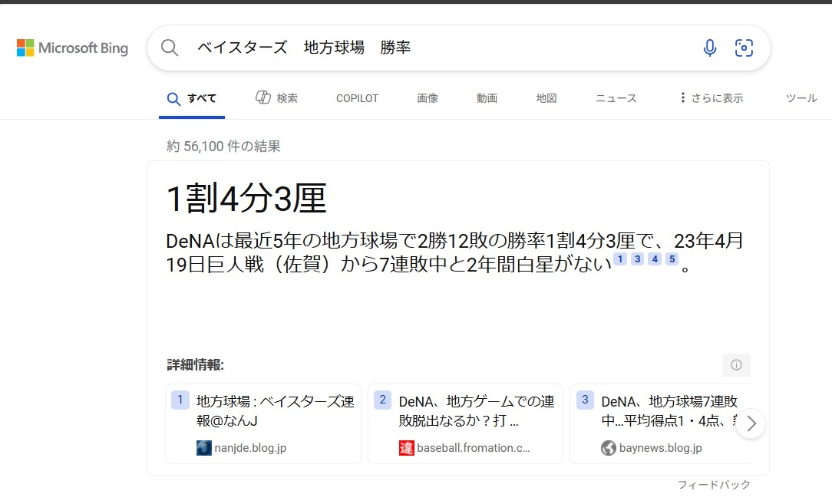The height and width of the screenshot is (504, 832).
Task: Click the nanjde.blog.jp domain text
Action: [x=250, y=448]
